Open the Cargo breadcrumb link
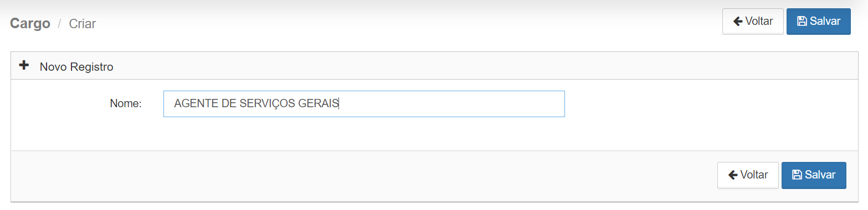The height and width of the screenshot is (210, 868). point(30,24)
